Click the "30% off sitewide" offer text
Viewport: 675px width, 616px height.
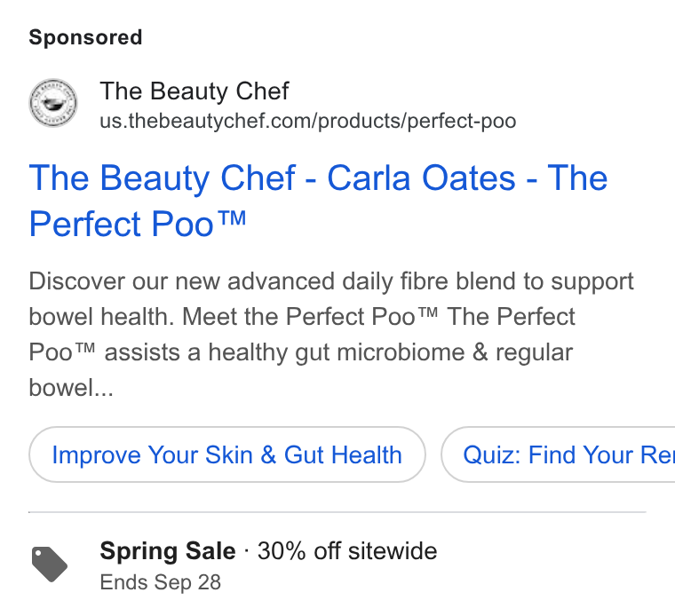tap(347, 551)
